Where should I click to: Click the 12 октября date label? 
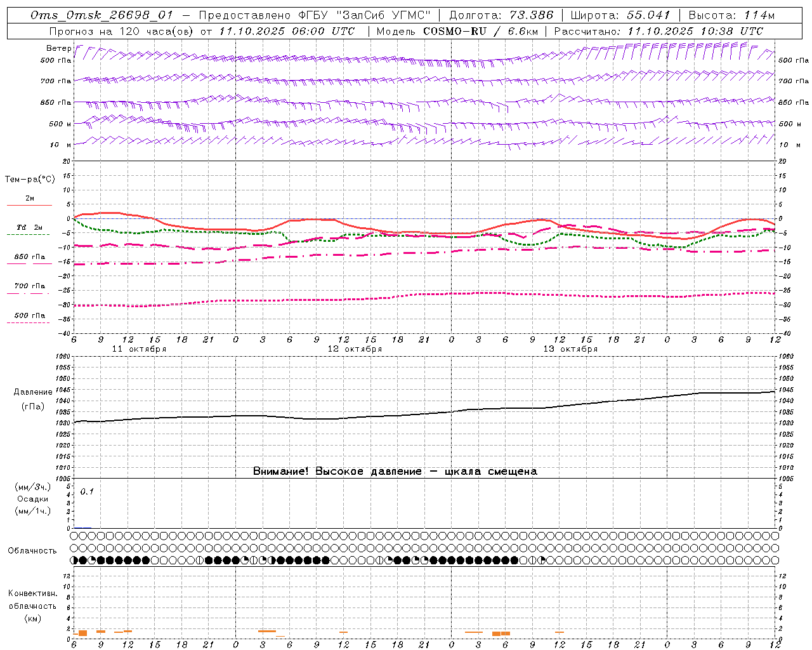tap(355, 349)
